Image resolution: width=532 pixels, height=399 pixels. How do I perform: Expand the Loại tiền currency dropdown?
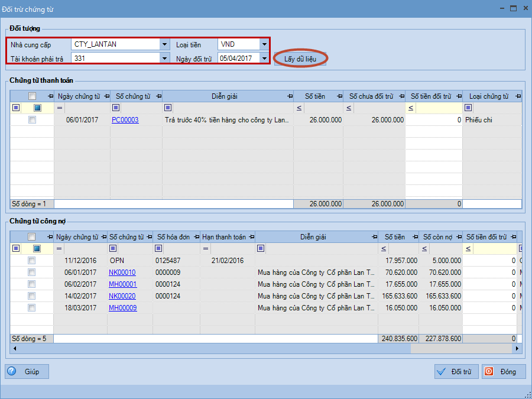264,44
